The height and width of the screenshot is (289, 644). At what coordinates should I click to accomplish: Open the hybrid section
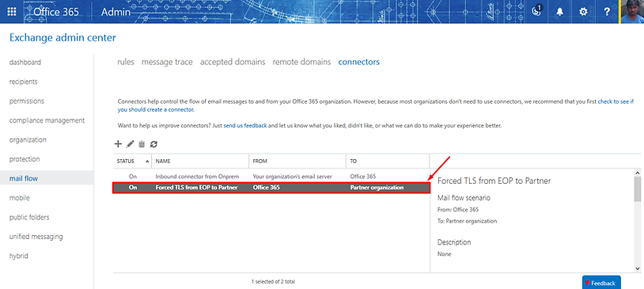pos(19,256)
